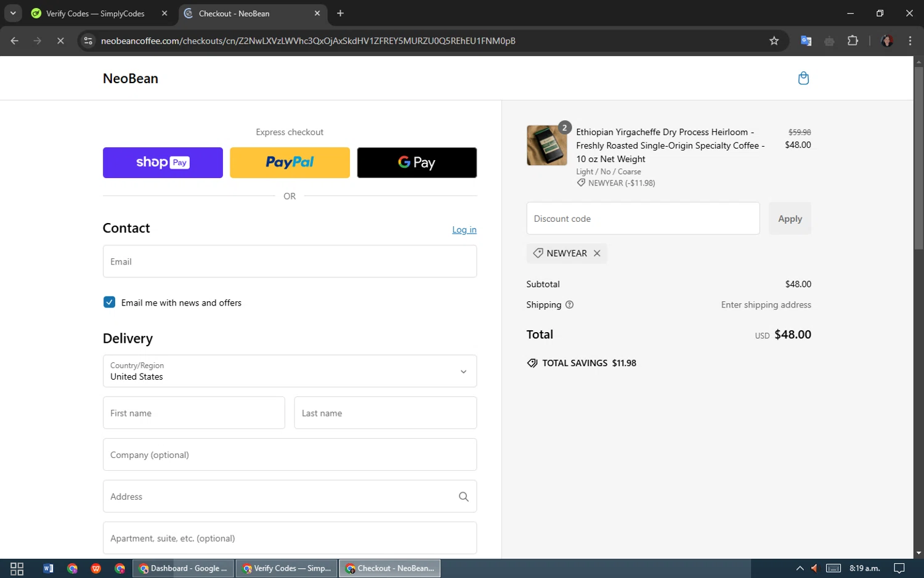Switch to the Verify Codes — SimplyCodes tab

click(x=95, y=14)
